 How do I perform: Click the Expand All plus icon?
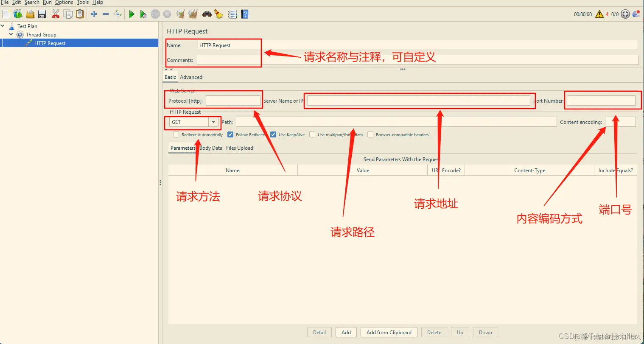(x=94, y=14)
